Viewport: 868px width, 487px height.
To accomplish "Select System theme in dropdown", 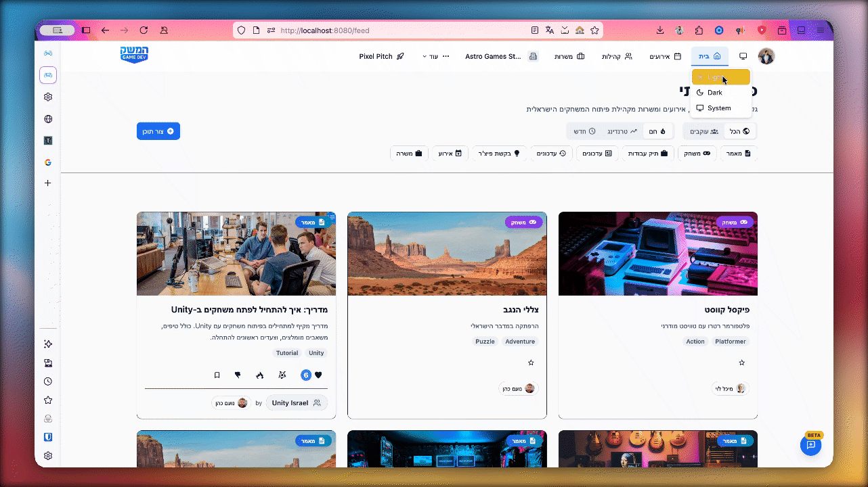I will (720, 108).
